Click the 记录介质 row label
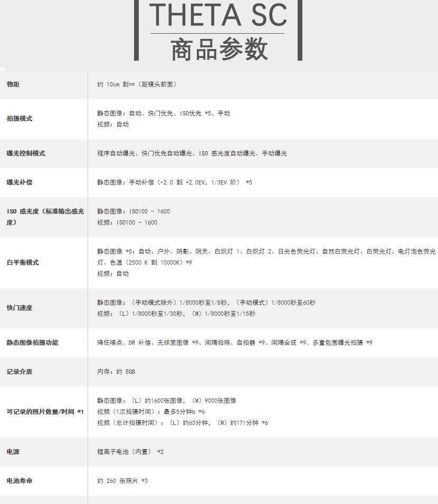This screenshot has height=504, width=438. [20, 372]
